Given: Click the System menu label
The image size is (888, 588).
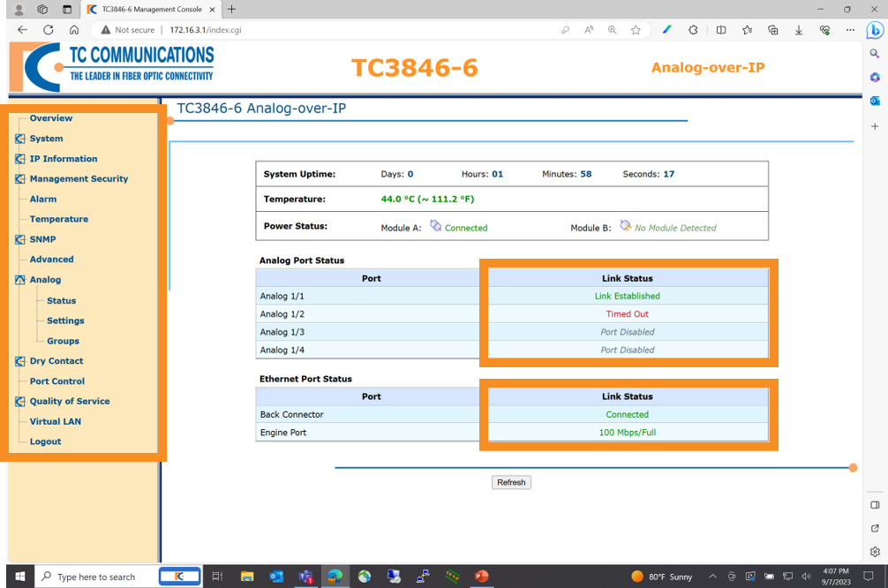Looking at the screenshot, I should point(47,139).
